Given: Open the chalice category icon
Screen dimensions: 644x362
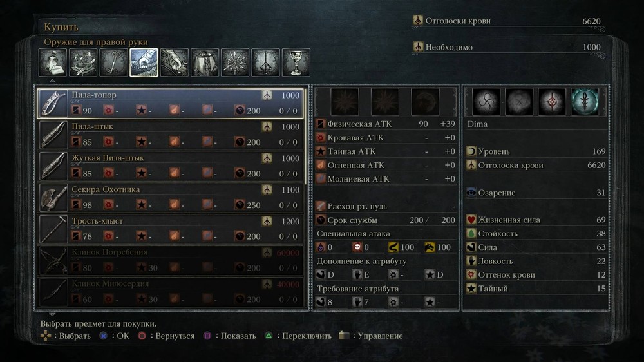Looking at the screenshot, I should pos(296,62).
